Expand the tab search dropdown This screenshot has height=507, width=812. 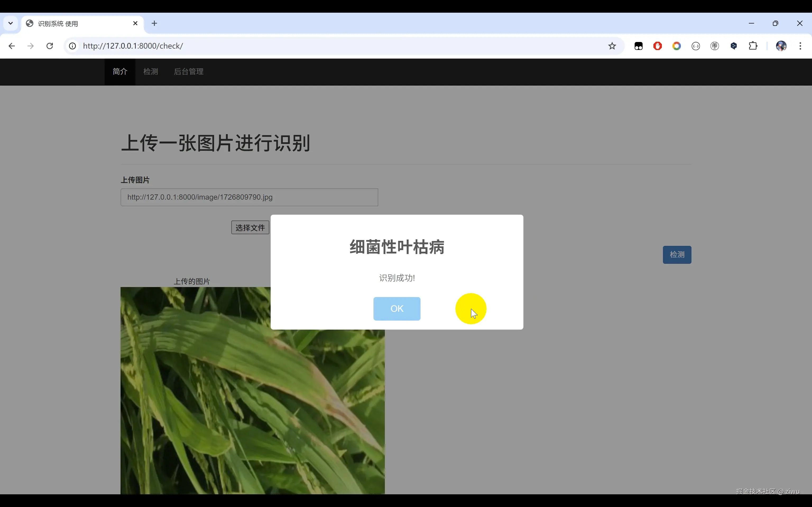point(10,24)
